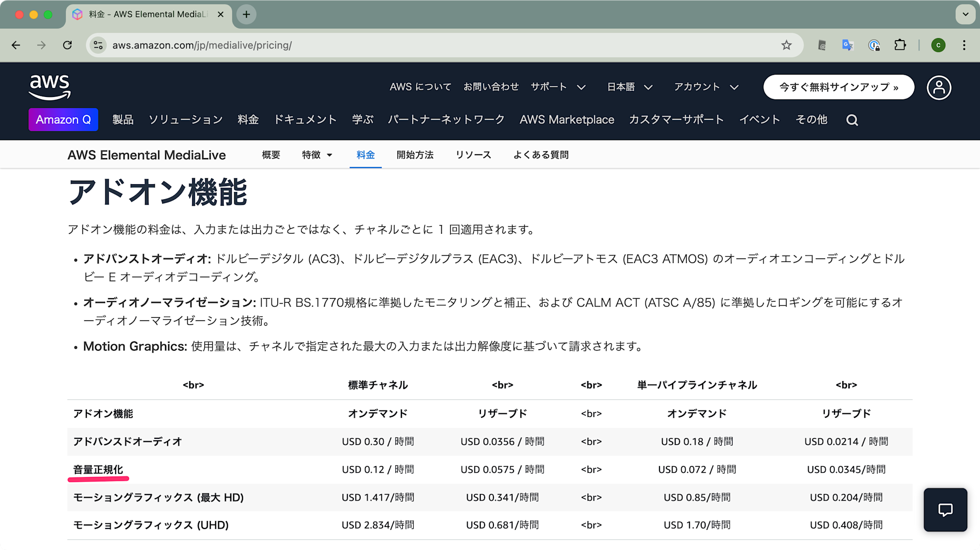Click the 音量正規化 row label
980x550 pixels.
98,470
